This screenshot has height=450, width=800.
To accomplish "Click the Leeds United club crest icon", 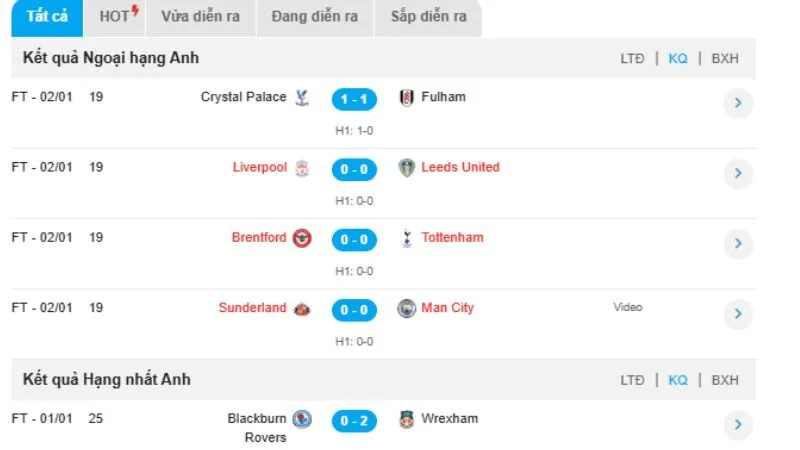I will click(406, 168).
